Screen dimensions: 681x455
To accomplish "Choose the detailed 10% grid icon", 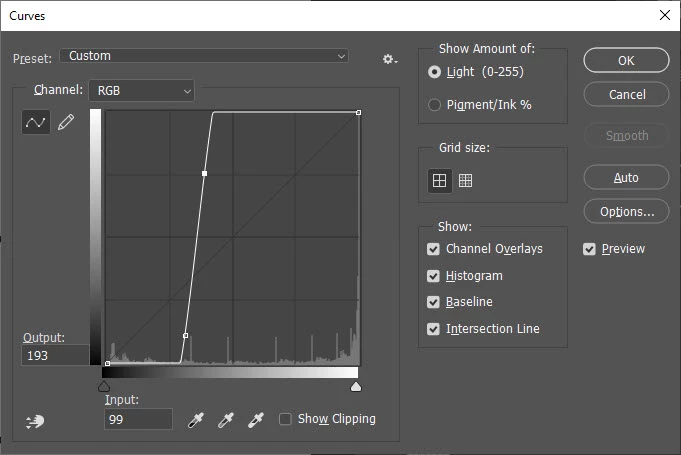I will 465,180.
